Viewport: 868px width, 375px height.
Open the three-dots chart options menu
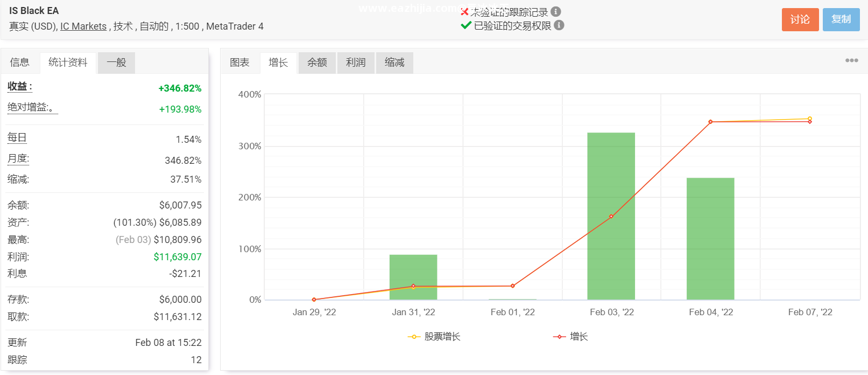pyautogui.click(x=851, y=60)
